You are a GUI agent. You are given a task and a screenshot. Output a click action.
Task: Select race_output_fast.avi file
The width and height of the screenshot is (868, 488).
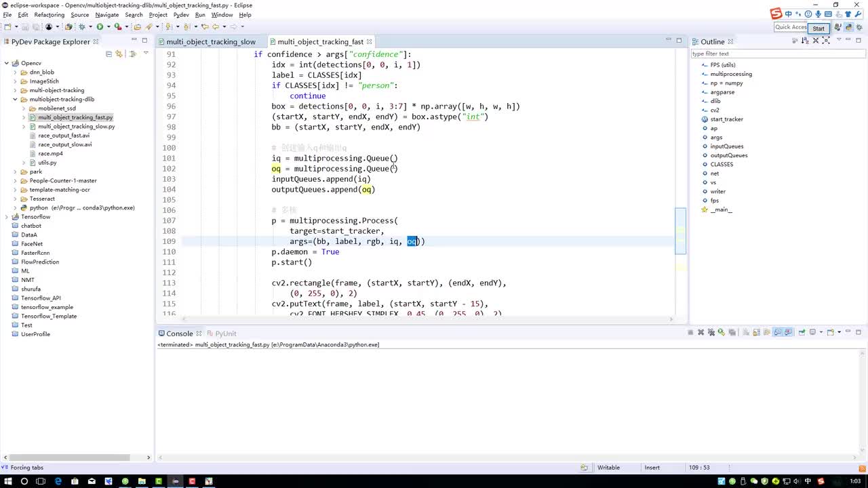pos(63,136)
